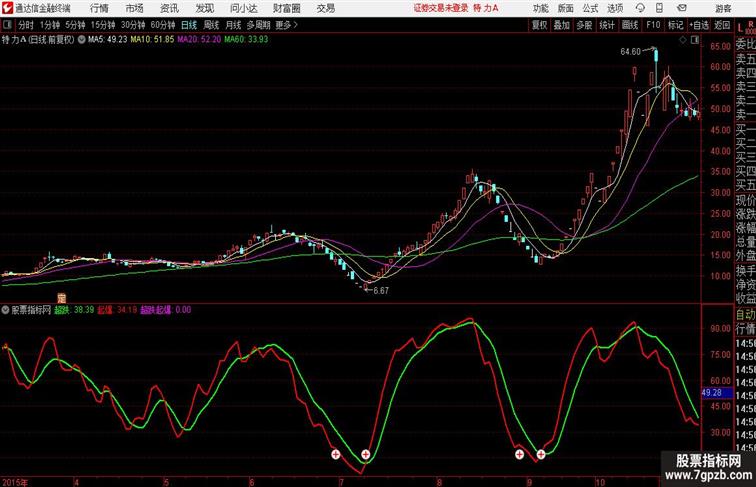Switch to the 分时 period tab
The width and height of the screenshot is (756, 487).
click(26, 25)
